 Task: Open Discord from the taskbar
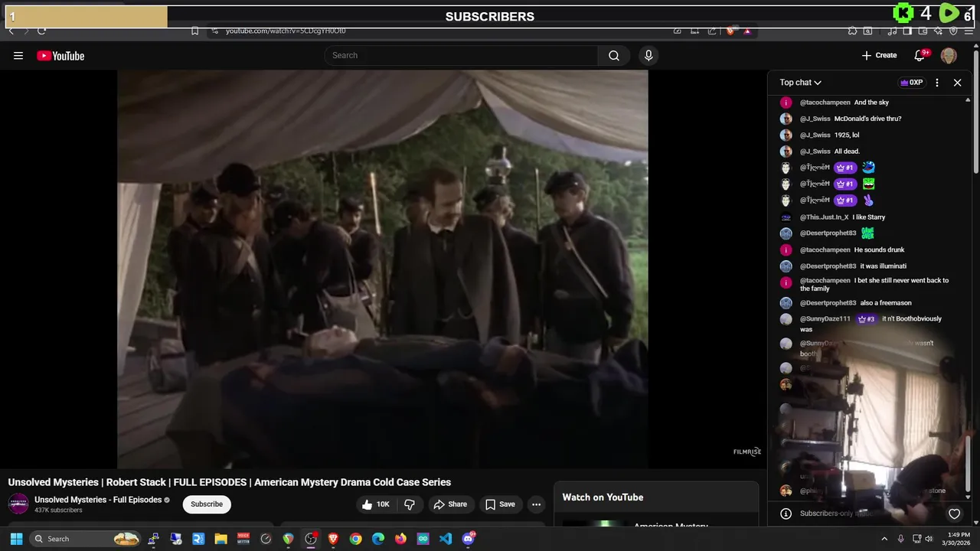click(469, 539)
